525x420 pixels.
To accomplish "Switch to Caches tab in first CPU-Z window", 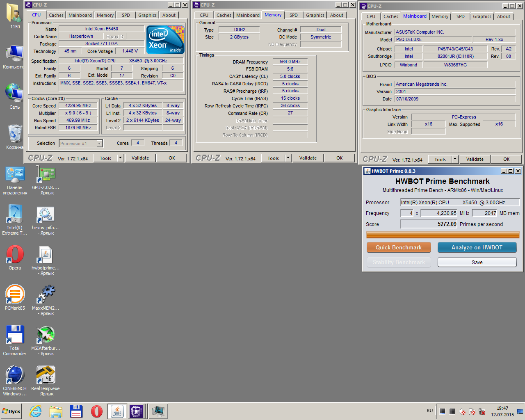I will tap(56, 15).
